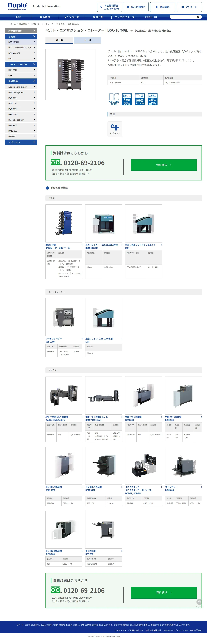Open DSS-350 sidebar item
207x644 pixels.
coord(21,136)
